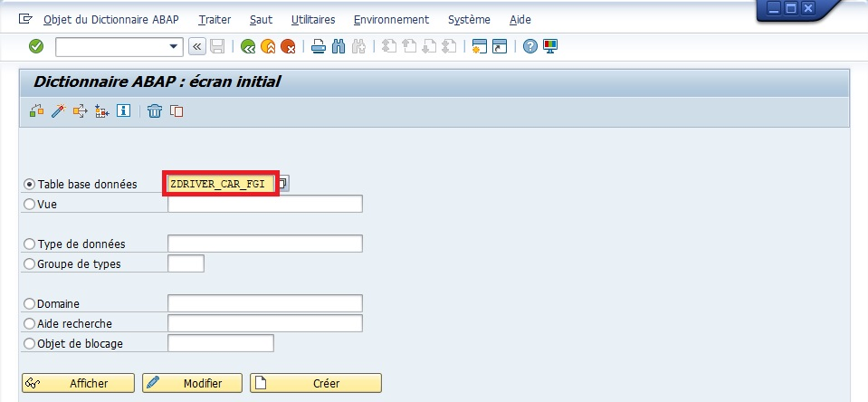Click the Activate magic wand icon
The image size is (868, 402).
[58, 111]
